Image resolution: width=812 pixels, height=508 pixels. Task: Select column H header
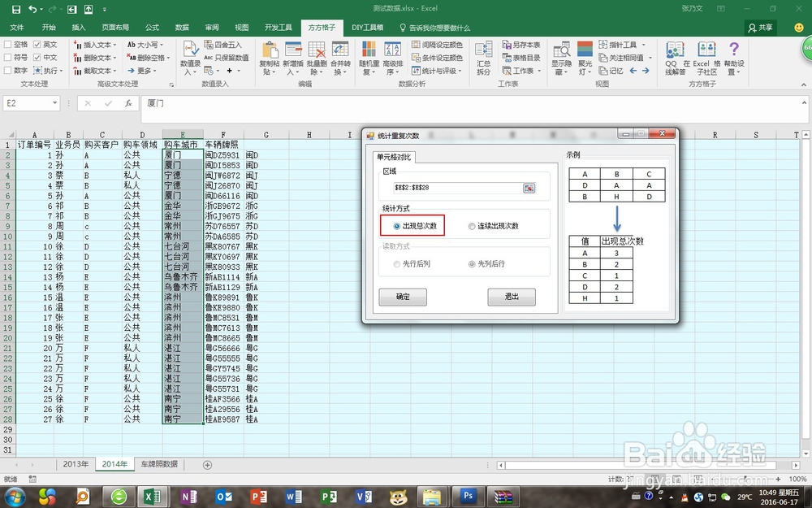(309, 135)
